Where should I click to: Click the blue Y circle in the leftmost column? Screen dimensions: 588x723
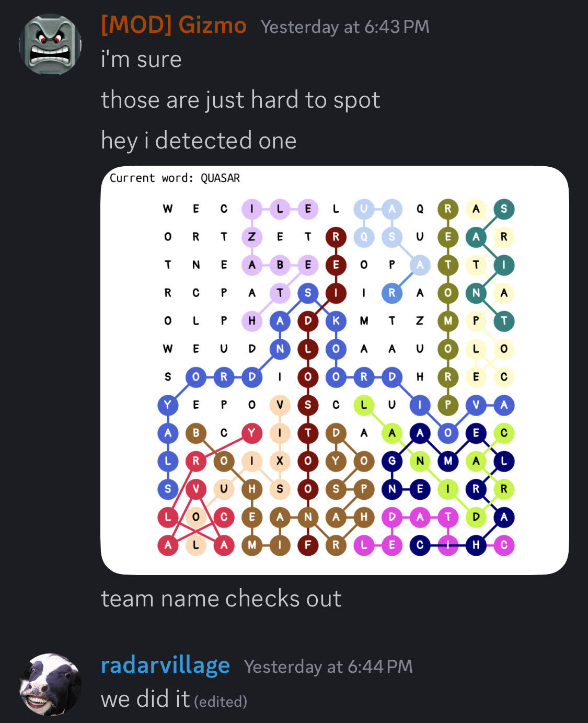[x=168, y=405]
